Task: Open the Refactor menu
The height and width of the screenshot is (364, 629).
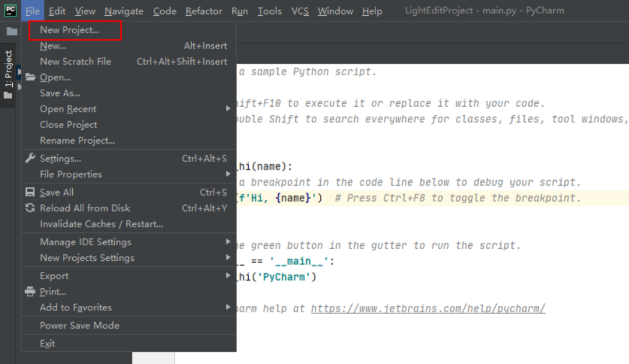Action: pyautogui.click(x=204, y=11)
